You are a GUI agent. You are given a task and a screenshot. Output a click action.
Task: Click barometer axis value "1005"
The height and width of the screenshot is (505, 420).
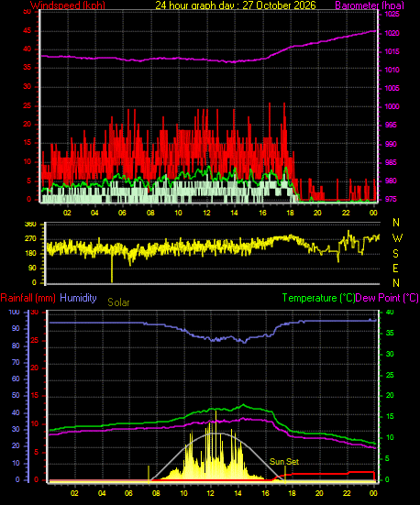tap(392, 88)
